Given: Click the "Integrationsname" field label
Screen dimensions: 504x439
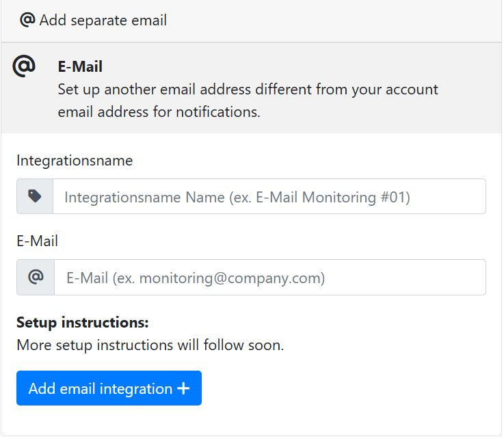Looking at the screenshot, I should 75,161.
